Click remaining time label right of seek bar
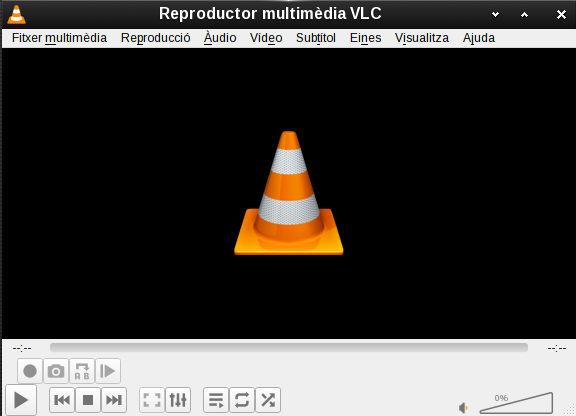This screenshot has height=416, width=576. [x=557, y=348]
